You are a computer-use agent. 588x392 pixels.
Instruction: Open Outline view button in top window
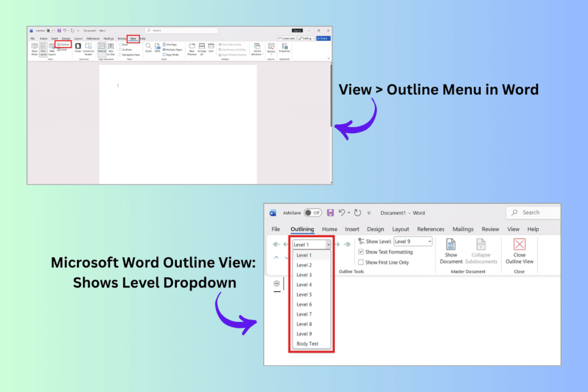[63, 45]
